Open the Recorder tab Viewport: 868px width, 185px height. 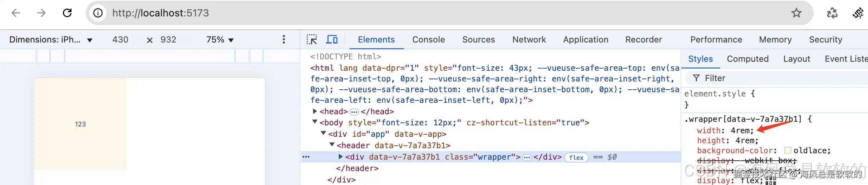[643, 40]
